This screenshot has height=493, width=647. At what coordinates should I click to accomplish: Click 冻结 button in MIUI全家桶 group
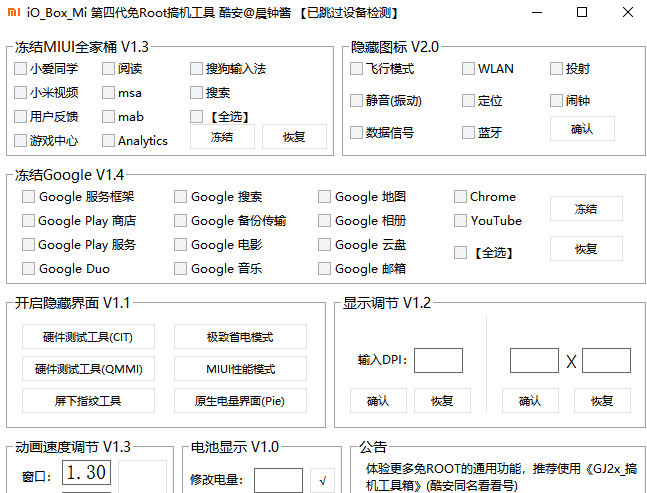tap(222, 137)
